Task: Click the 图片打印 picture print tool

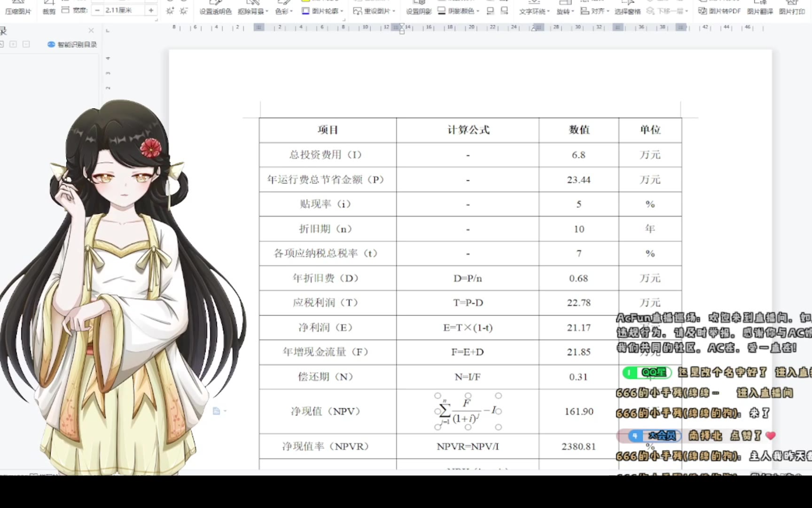Action: click(792, 8)
